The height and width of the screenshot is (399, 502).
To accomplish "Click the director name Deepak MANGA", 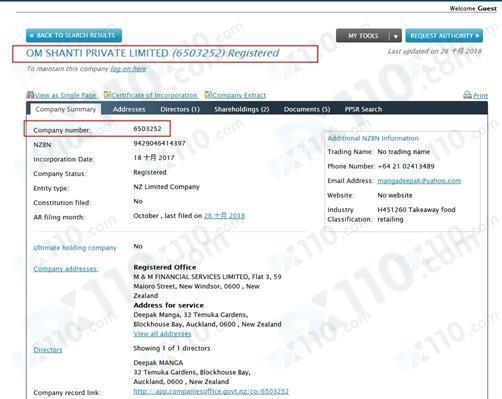I will (158, 363).
